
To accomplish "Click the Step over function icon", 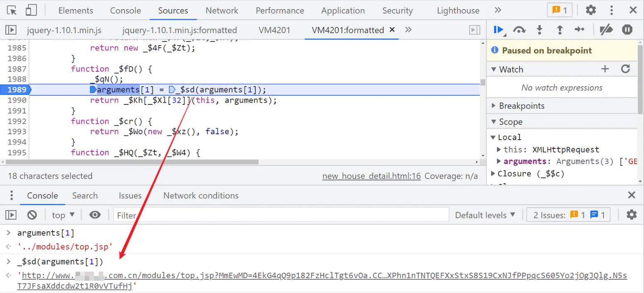I will pos(519,30).
